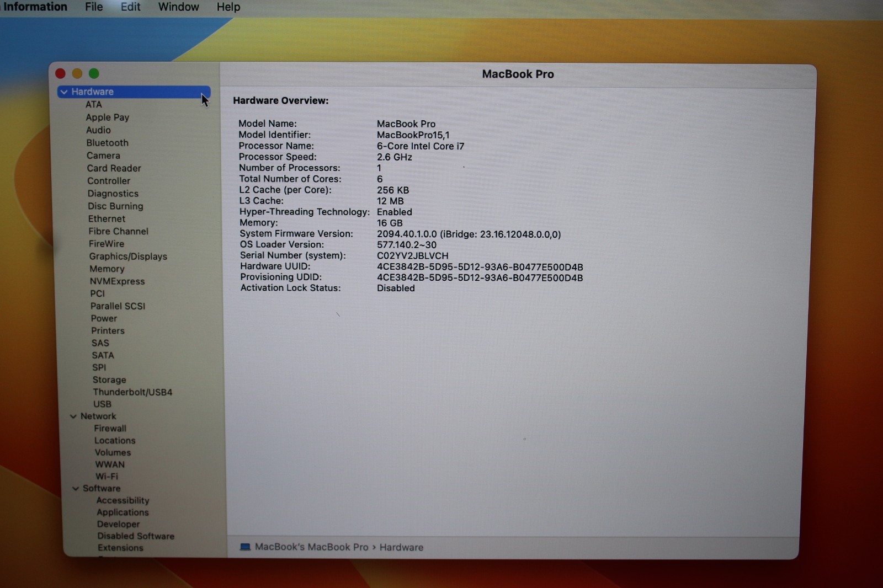
Task: Collapse the Hardware section chevron
Action: coord(65,92)
